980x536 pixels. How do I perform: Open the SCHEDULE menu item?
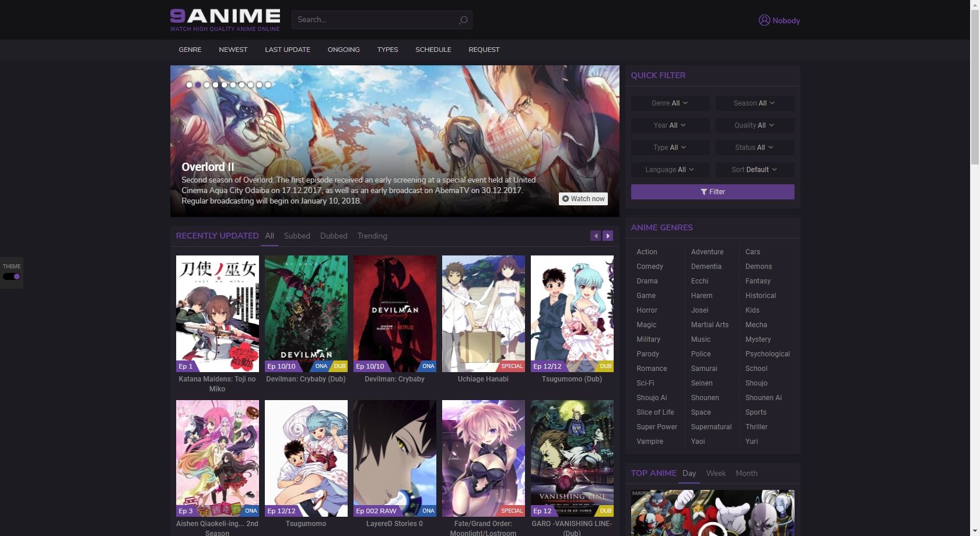pyautogui.click(x=433, y=50)
